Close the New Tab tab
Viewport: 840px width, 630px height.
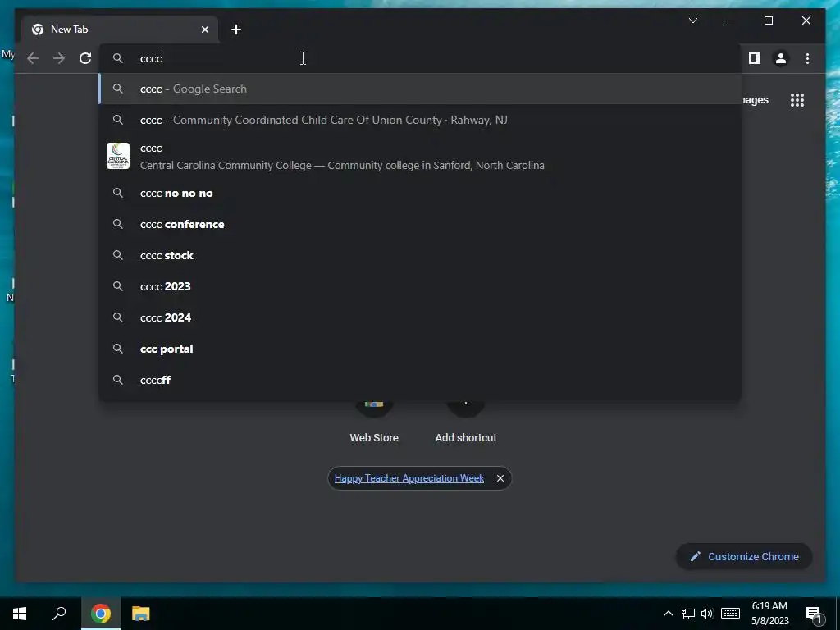coord(204,30)
